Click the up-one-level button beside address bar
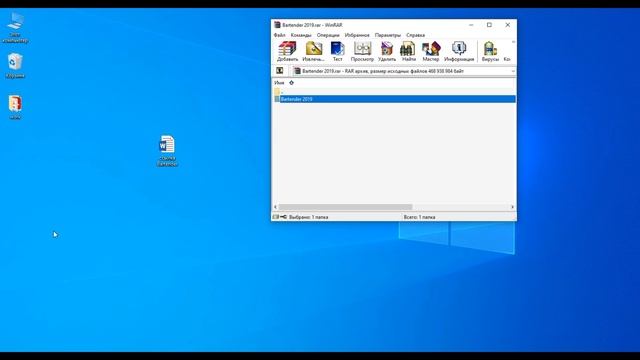This screenshot has width=640, height=360. click(280, 71)
